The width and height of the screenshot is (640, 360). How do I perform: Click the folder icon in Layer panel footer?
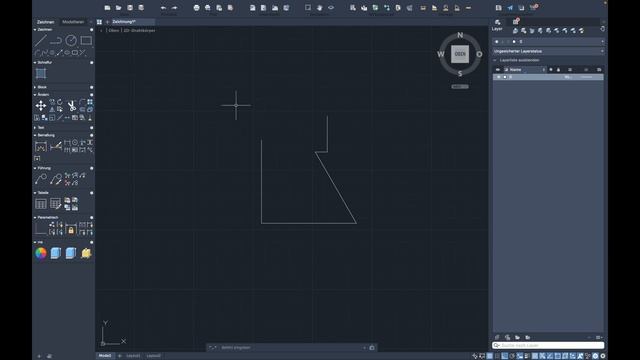coord(518,338)
